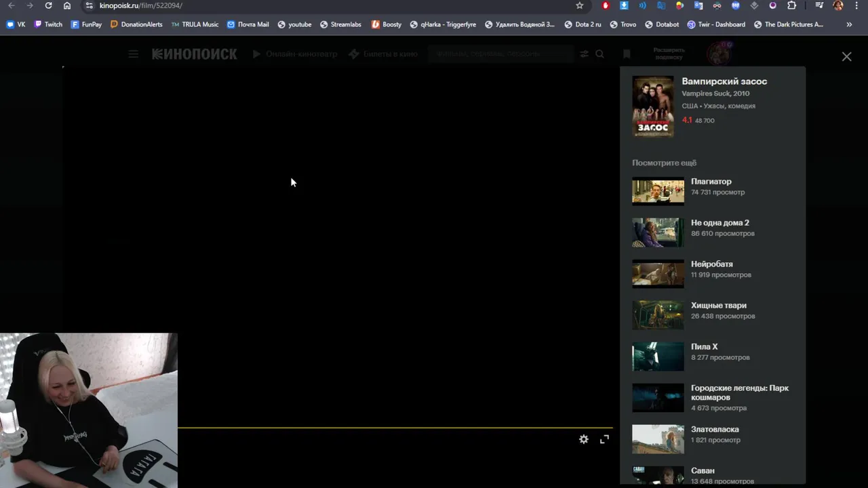The image size is (868, 488).
Task: Click the Златовласка thumbnail
Action: click(x=658, y=439)
